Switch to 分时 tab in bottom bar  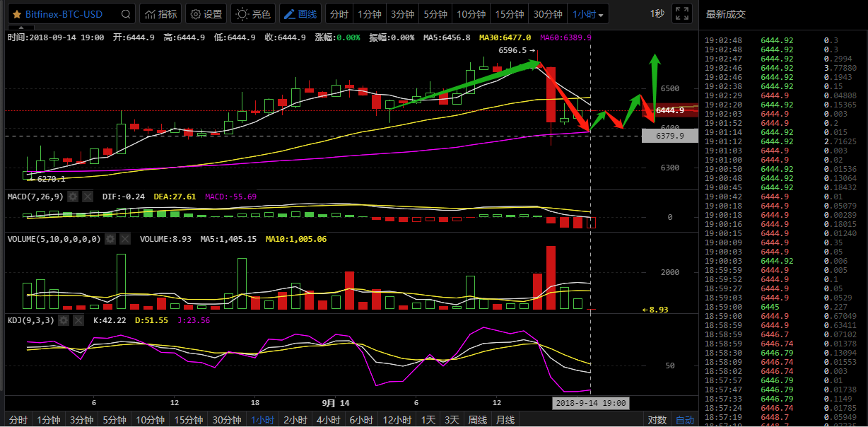[x=18, y=420]
